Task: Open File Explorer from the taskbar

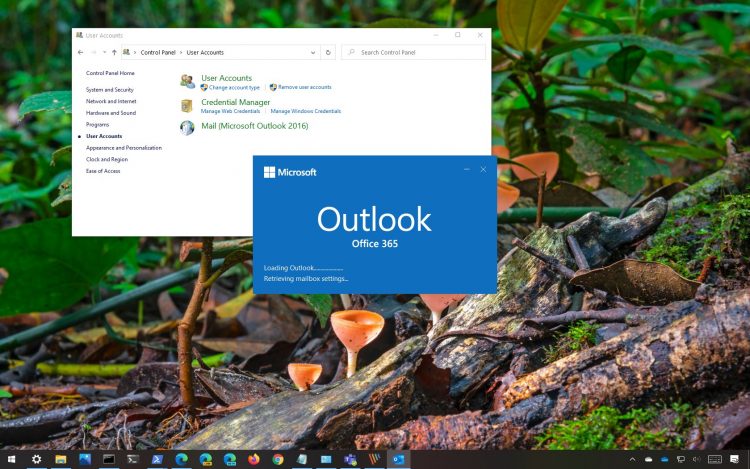Action: click(x=61, y=459)
